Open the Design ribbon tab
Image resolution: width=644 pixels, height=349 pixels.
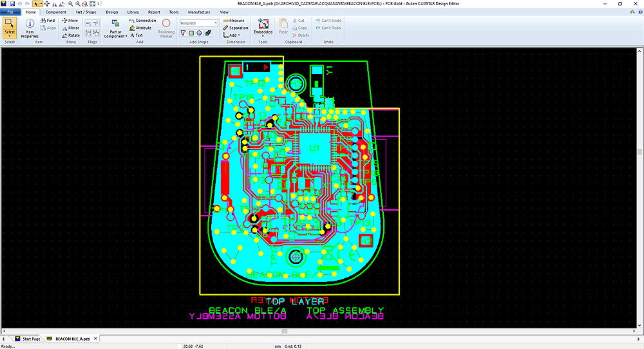(111, 12)
